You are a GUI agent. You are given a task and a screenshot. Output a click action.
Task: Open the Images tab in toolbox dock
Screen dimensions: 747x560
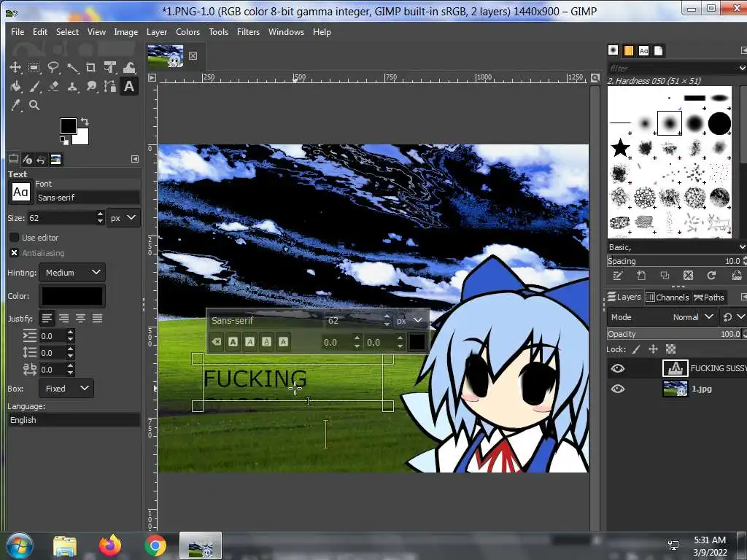click(x=55, y=160)
